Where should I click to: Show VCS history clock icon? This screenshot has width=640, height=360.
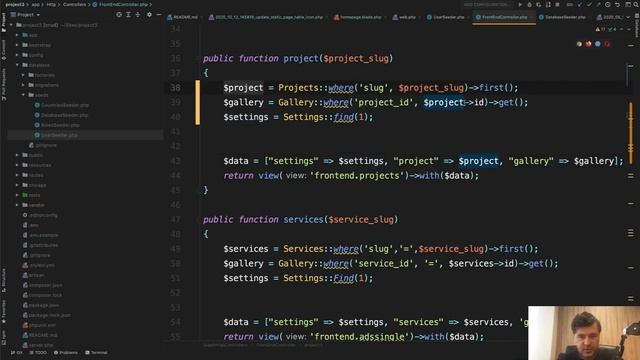[x=608, y=4]
